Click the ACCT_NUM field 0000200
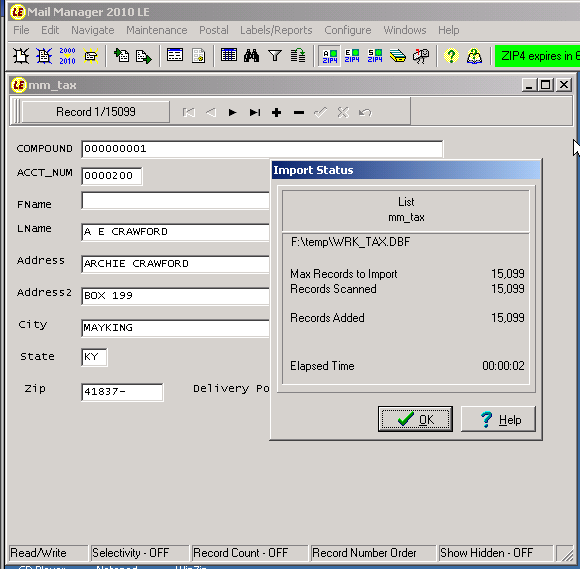580x569 pixels. tap(112, 176)
